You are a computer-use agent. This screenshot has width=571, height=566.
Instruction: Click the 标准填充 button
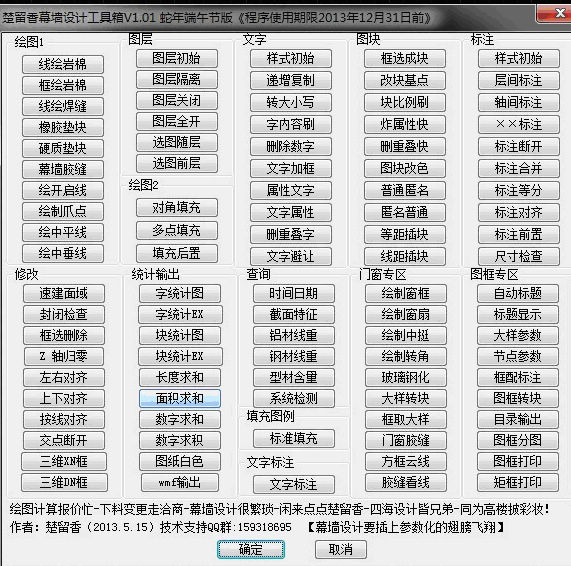(294, 438)
